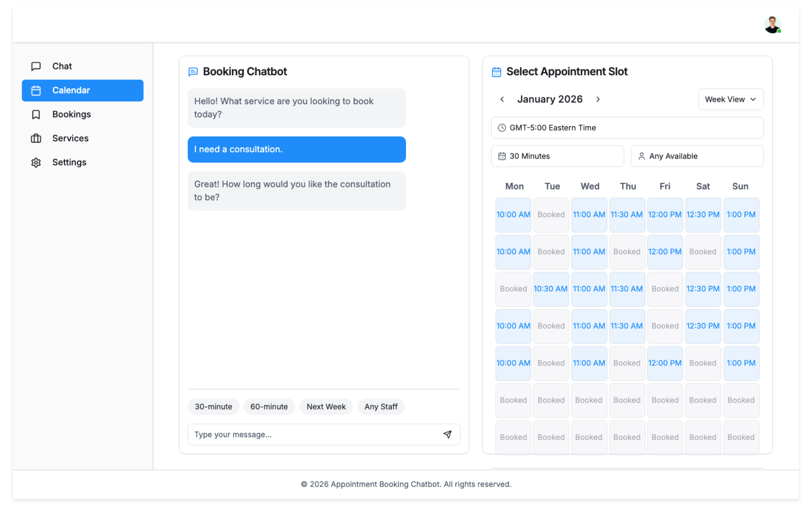This screenshot has height=528, width=812.
Task: Open the Bookings menu item
Action: click(x=71, y=115)
